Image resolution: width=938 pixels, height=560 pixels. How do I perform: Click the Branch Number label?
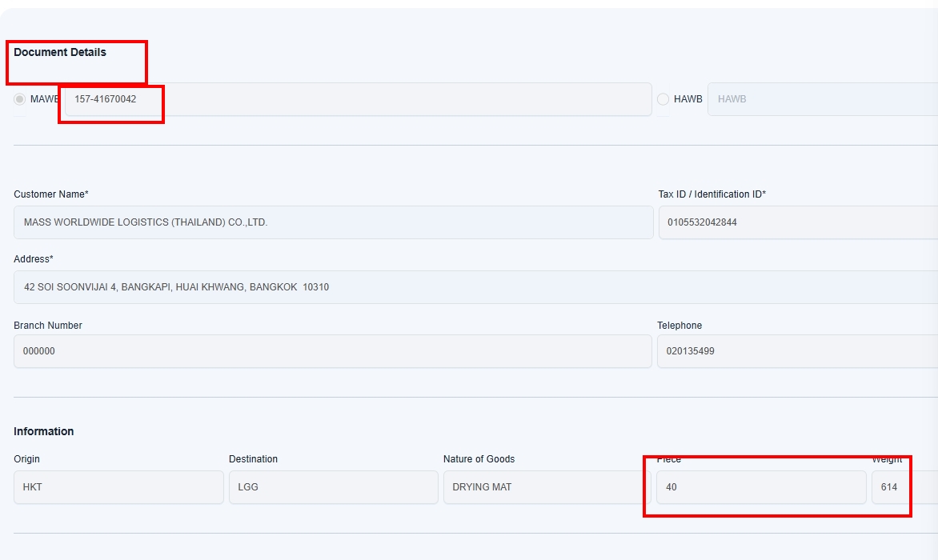(48, 326)
